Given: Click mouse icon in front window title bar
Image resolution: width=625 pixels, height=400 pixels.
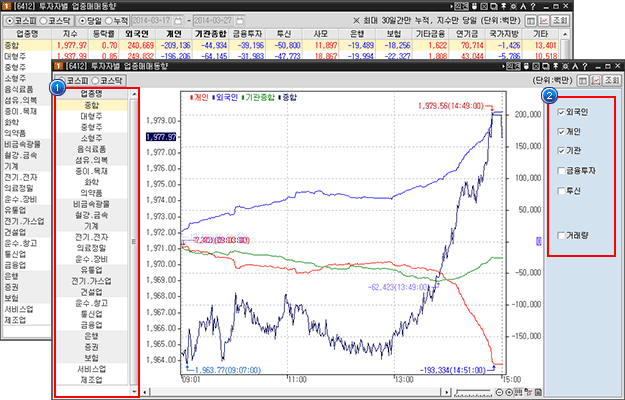Looking at the screenshot, I should (527, 66).
